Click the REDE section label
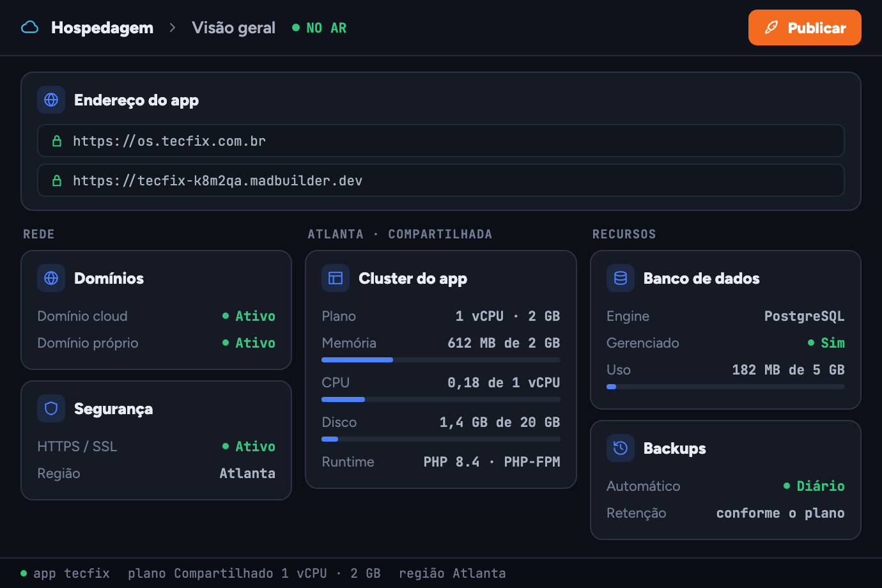This screenshot has height=588, width=882. (39, 234)
